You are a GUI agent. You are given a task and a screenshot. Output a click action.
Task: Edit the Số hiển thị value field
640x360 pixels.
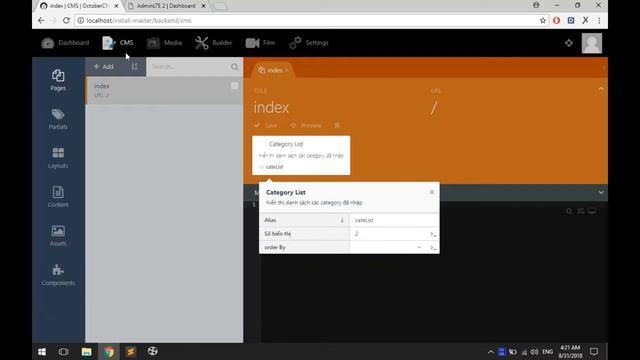tap(389, 233)
